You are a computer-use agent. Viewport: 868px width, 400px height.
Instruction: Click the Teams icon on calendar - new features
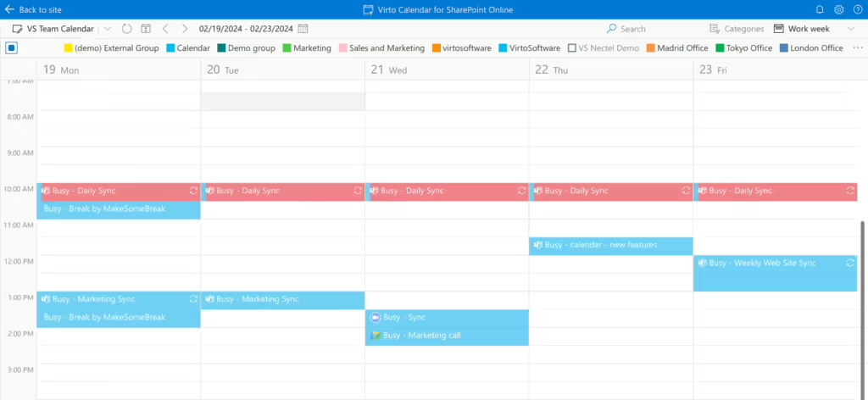click(538, 245)
